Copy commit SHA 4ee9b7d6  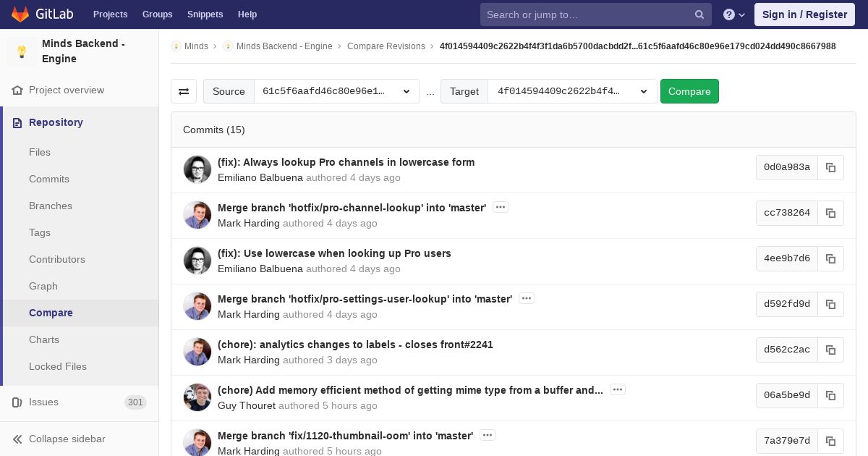point(830,258)
